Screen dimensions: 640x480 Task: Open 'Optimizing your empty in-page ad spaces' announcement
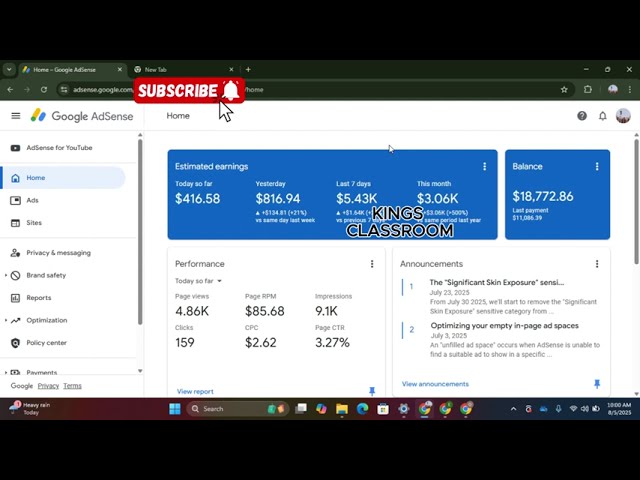click(x=504, y=326)
